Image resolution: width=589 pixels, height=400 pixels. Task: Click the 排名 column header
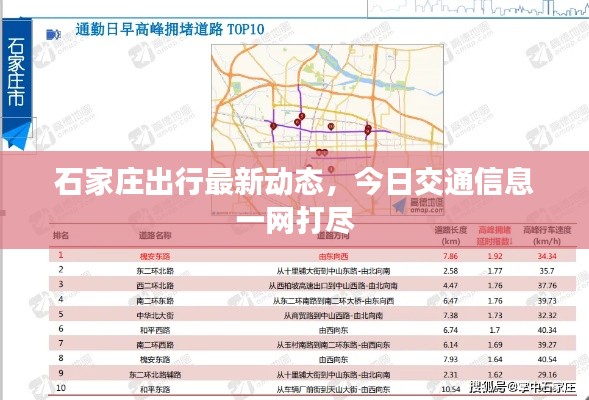coord(61,235)
